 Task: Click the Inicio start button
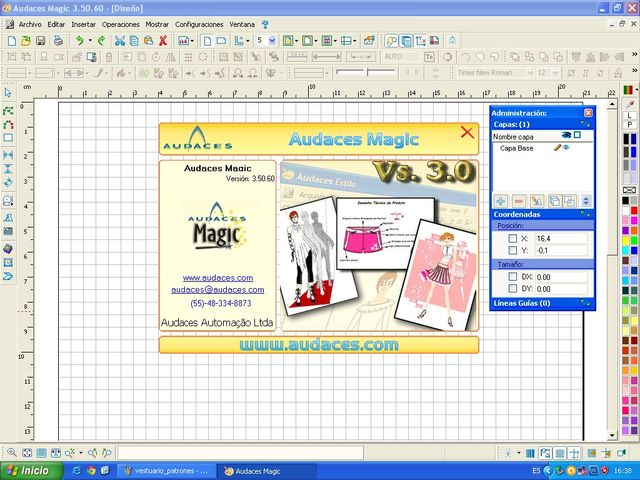pyautogui.click(x=31, y=471)
